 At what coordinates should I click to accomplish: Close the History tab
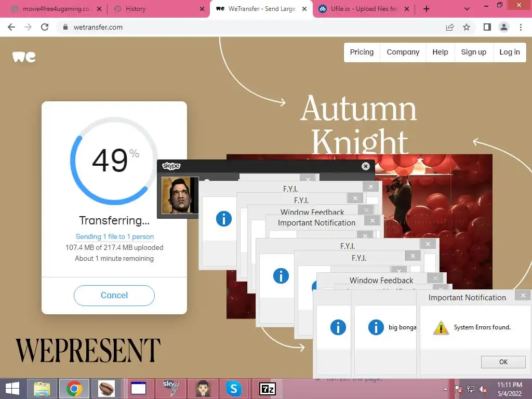tap(202, 9)
